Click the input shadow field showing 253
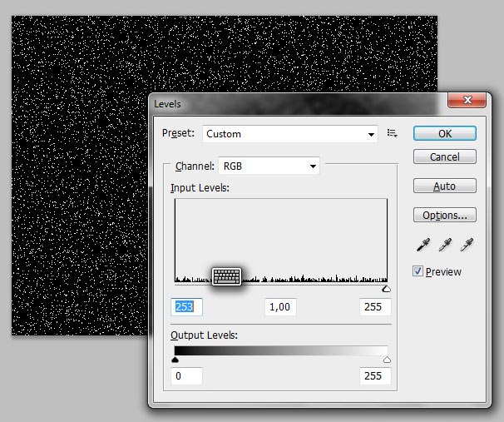Image resolution: width=504 pixels, height=422 pixels. point(187,307)
